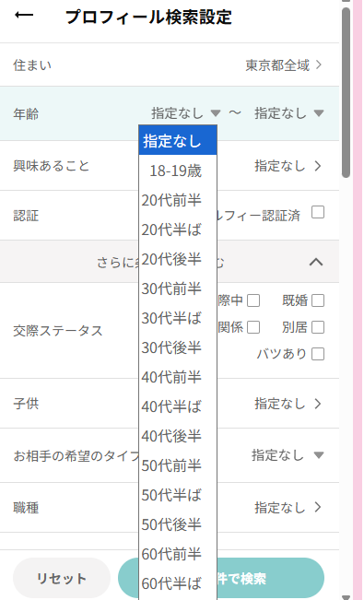This screenshot has height=600, width=364.
Task: Check the 交際中 checkbox
Action: [x=253, y=300]
